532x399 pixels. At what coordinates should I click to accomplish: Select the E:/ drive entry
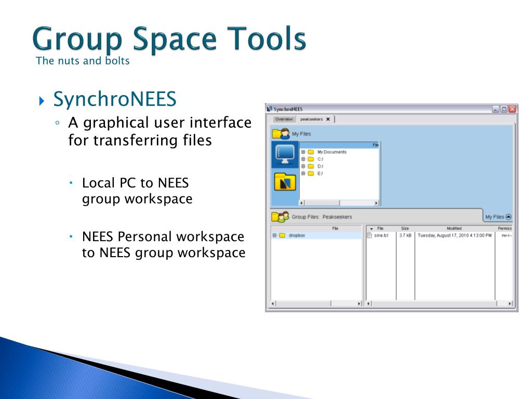pyautogui.click(x=320, y=174)
